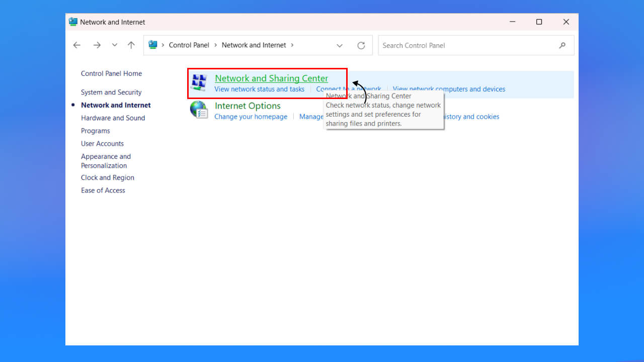644x362 pixels.
Task: Expand chevron after Network and Internet breadcrumb
Action: click(x=292, y=45)
